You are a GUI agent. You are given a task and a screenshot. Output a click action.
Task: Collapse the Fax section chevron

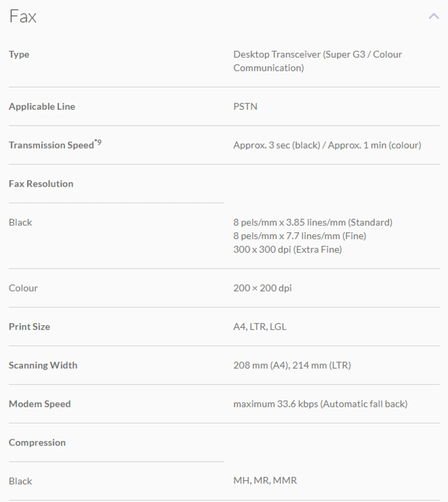pyautogui.click(x=434, y=16)
